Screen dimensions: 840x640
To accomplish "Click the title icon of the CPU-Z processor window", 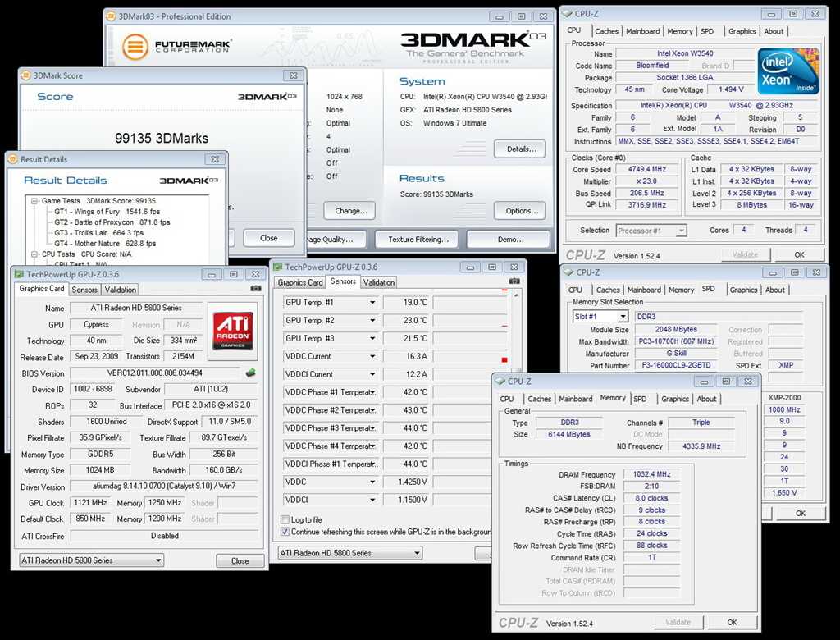I will (568, 14).
